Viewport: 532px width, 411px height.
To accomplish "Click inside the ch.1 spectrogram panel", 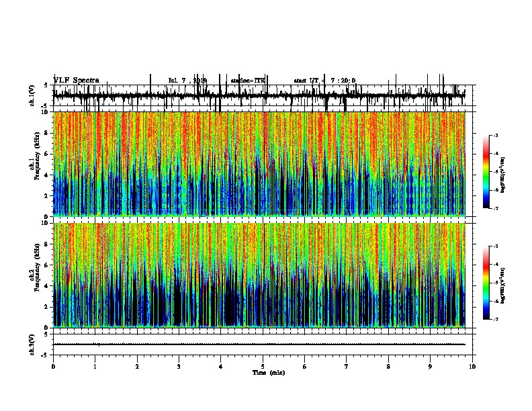I will point(259,164).
